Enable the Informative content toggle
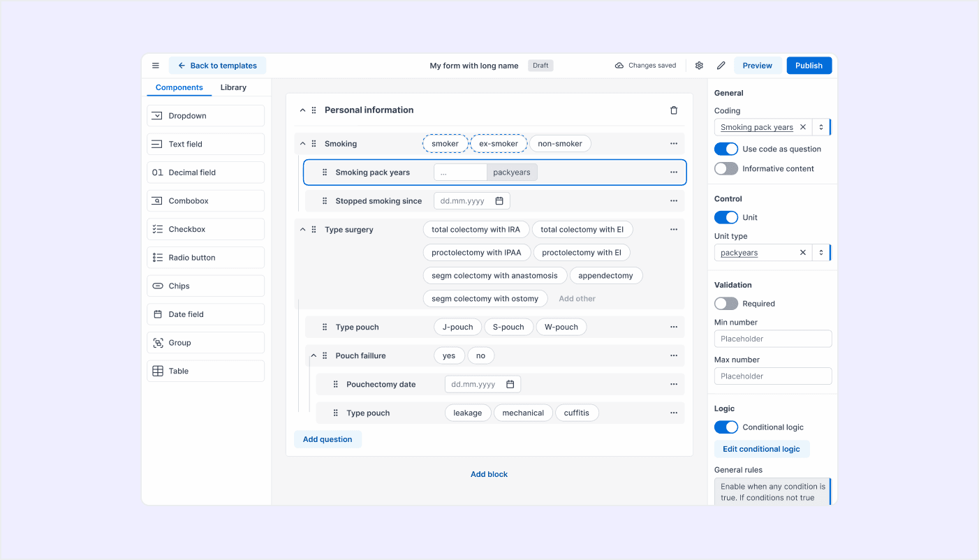Image resolution: width=979 pixels, height=560 pixels. [726, 169]
